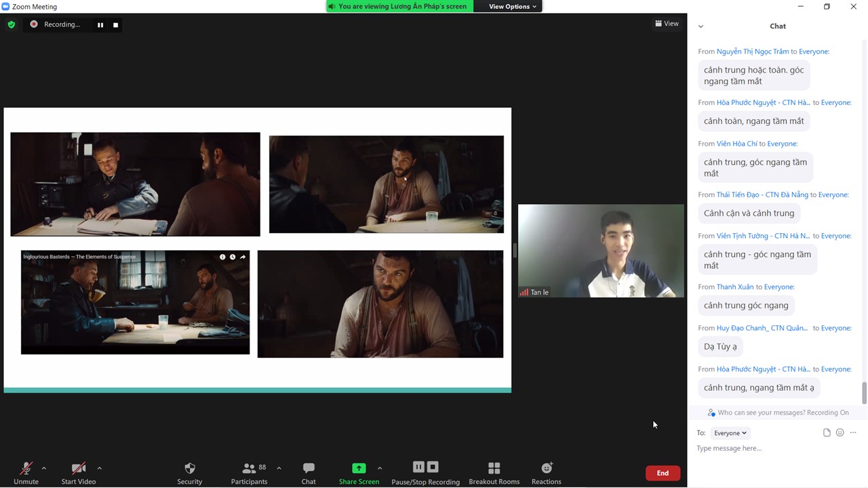The height and width of the screenshot is (488, 868).
Task: Open the Everyone recipient dropdown
Action: coord(730,433)
